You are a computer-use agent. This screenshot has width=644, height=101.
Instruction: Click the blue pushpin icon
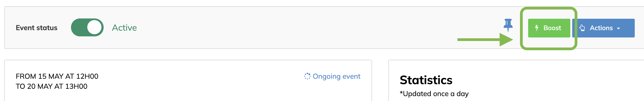coord(508,25)
